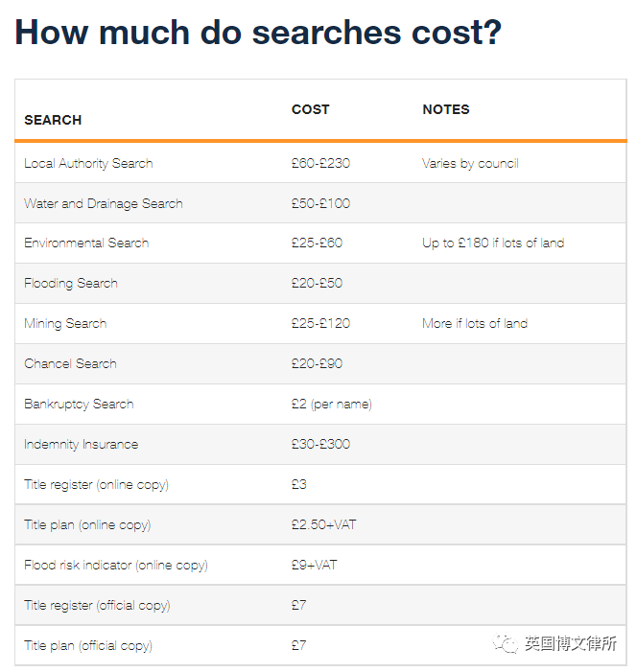The width and height of the screenshot is (637, 672).
Task: Select the SEARCH column header
Action: pos(53,120)
